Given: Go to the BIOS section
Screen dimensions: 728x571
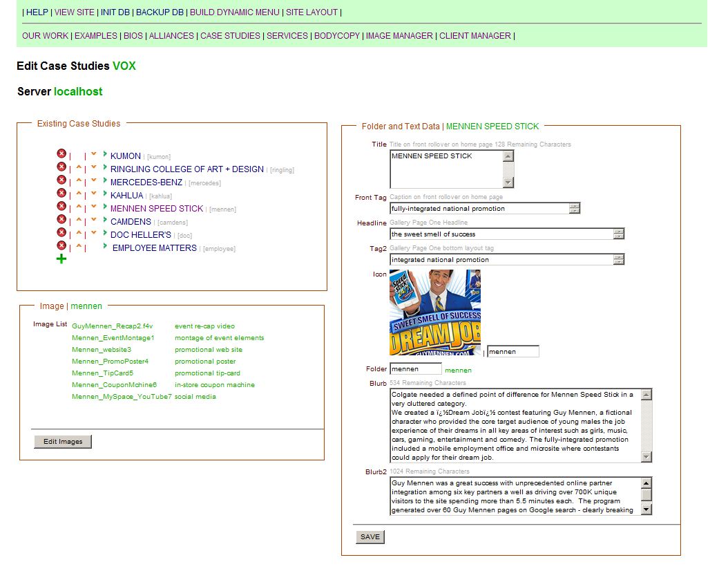Looking at the screenshot, I should click(133, 36).
